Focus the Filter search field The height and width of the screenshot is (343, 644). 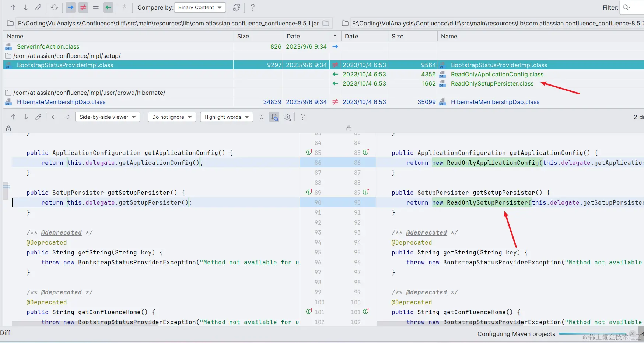[x=632, y=7]
